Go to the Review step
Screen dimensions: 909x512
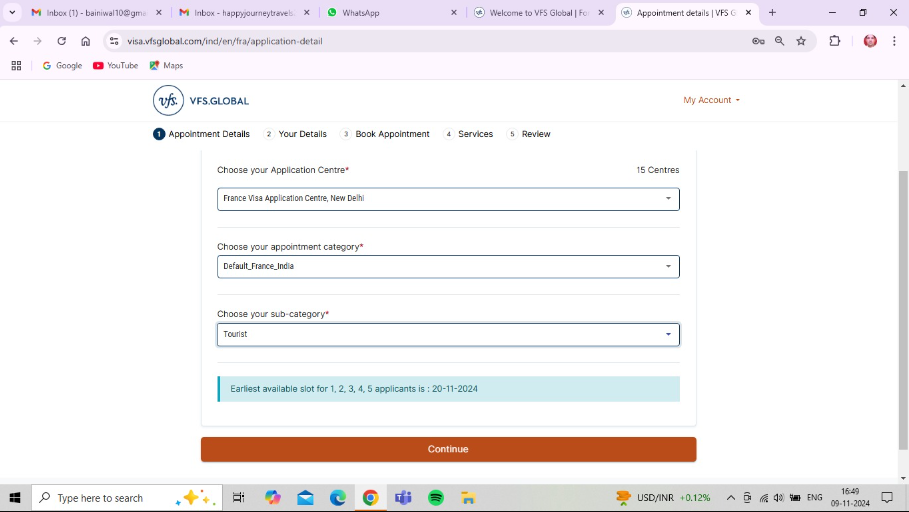529,134
